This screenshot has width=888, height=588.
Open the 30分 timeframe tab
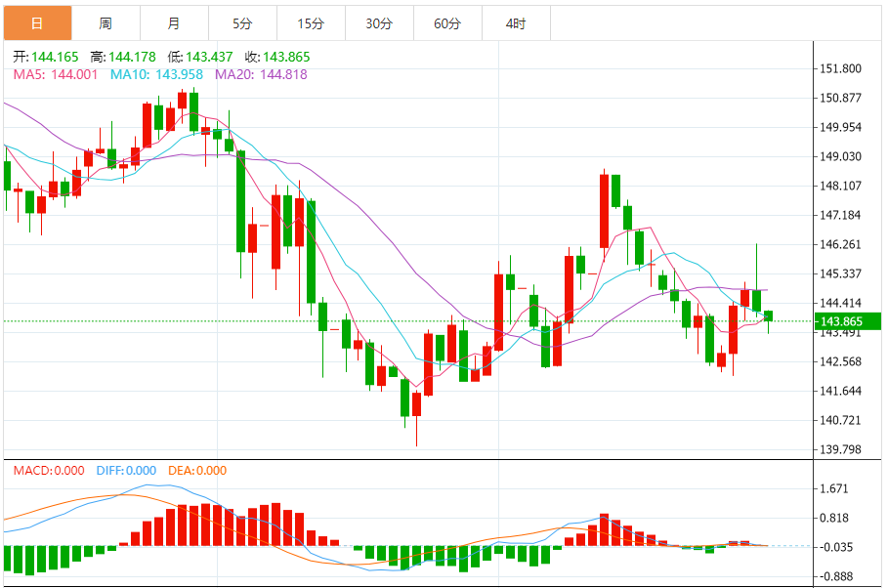379,23
